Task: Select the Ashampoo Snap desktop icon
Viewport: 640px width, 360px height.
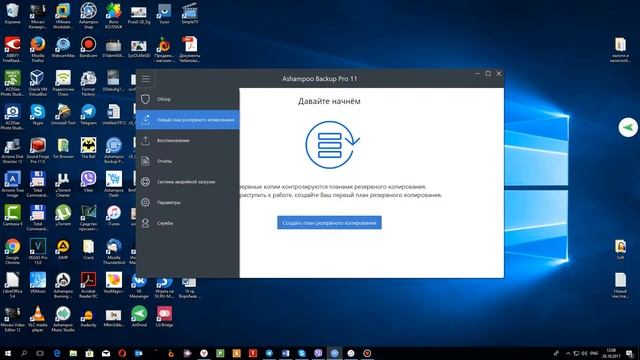Action: coord(88,16)
